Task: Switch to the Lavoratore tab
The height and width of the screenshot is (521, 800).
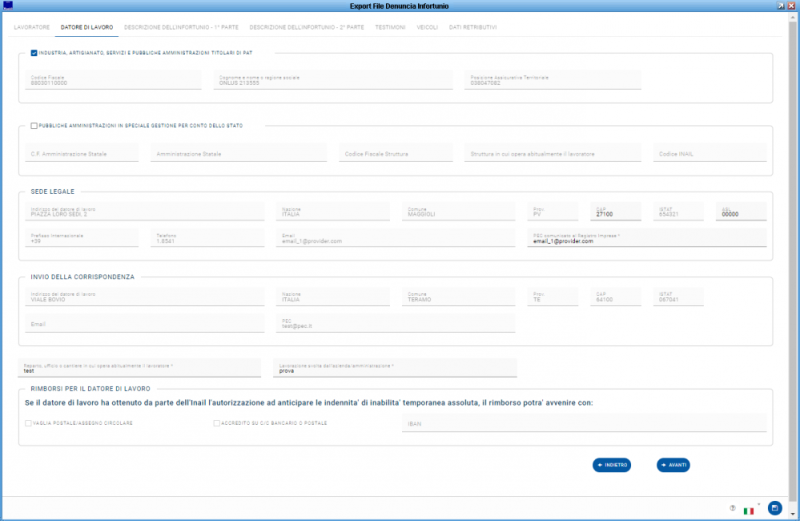Action: click(32, 28)
